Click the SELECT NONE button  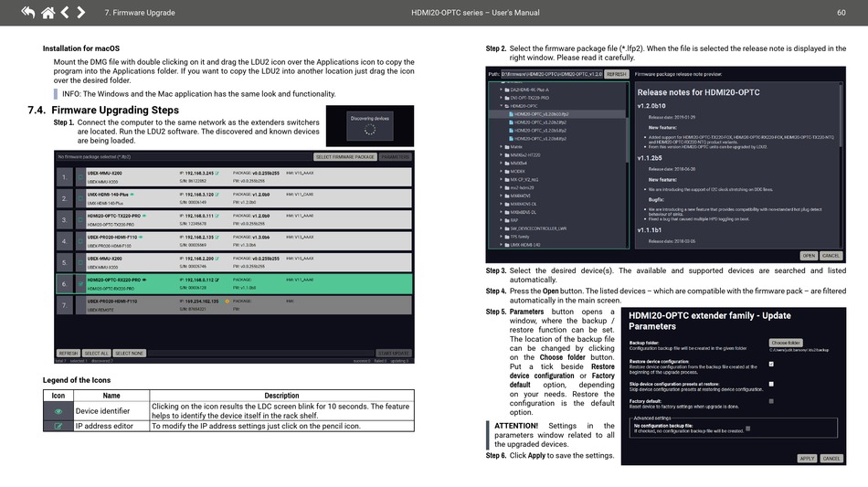point(129,353)
